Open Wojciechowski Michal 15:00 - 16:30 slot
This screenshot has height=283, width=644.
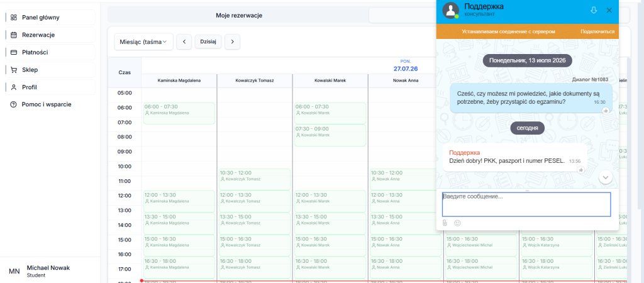[481, 245]
